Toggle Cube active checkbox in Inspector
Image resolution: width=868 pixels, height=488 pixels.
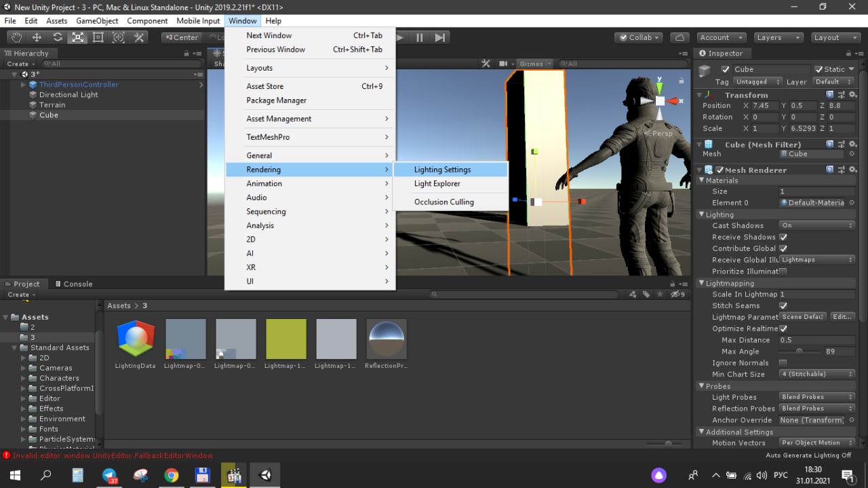tap(726, 69)
